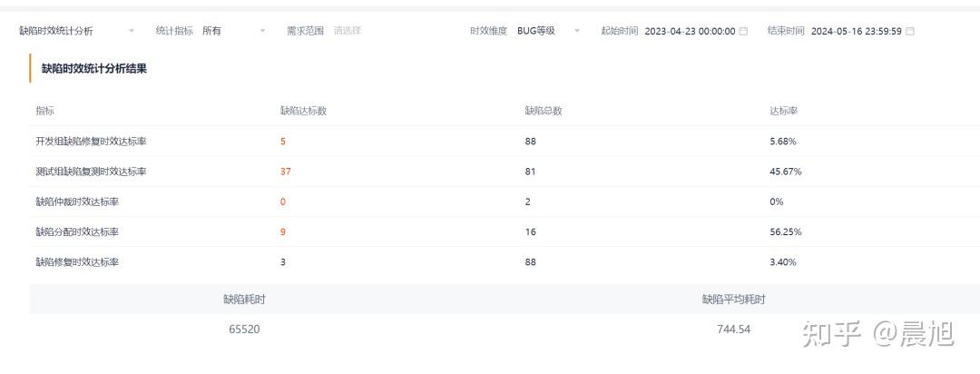Open the 缺陷时效统计分析 dropdown arrow

pos(132,31)
